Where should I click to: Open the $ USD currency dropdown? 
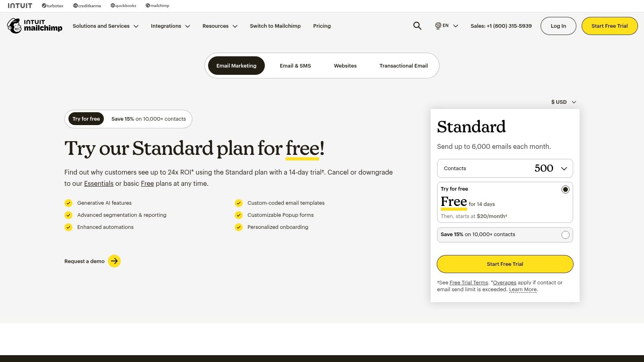point(562,102)
